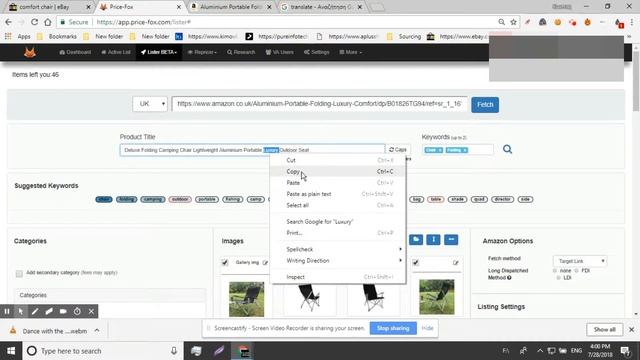Expand the download item chevron

(x=97, y=331)
